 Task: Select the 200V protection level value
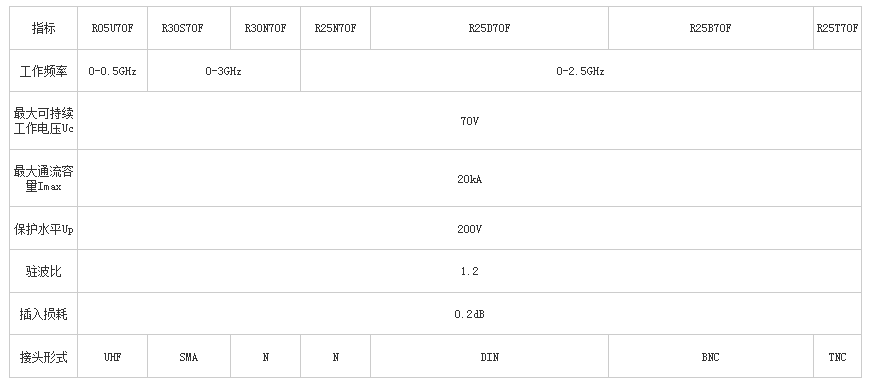[x=469, y=229]
